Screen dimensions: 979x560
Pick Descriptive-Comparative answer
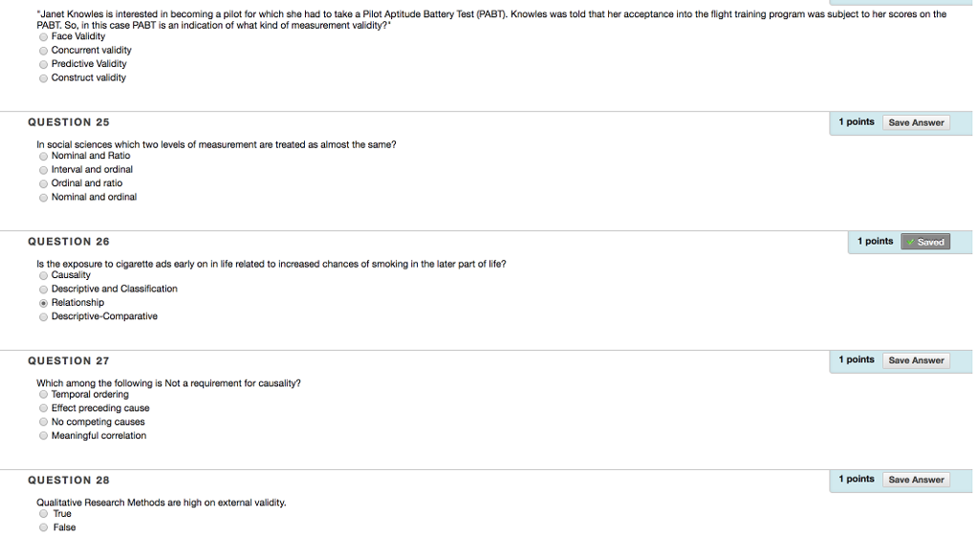pyautogui.click(x=44, y=316)
